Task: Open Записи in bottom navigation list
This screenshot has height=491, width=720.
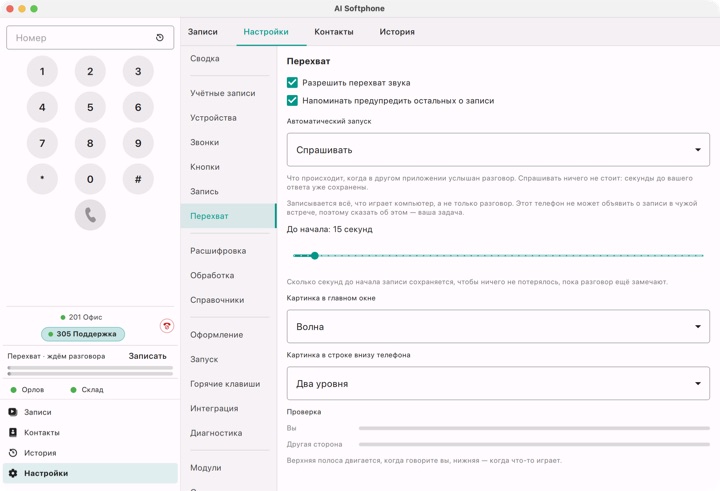Action: [x=90, y=412]
